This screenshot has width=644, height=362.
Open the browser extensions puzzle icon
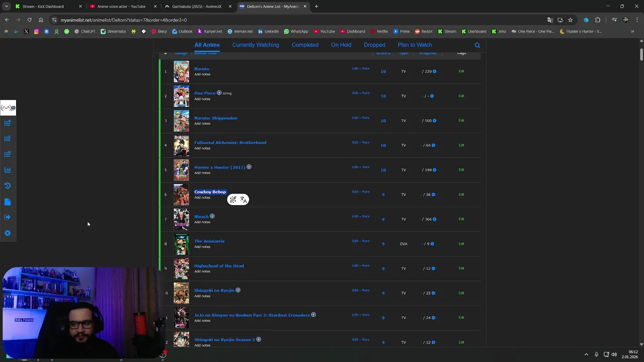(598, 20)
